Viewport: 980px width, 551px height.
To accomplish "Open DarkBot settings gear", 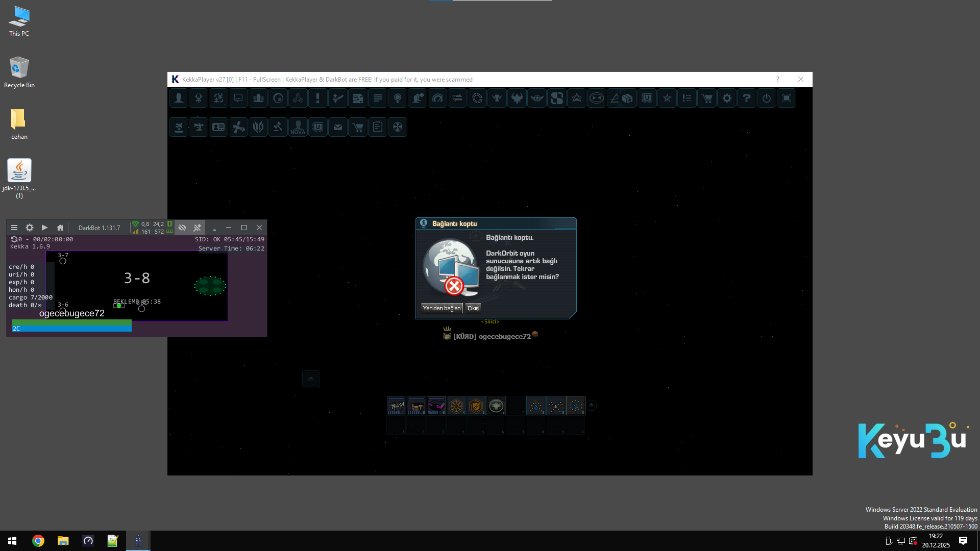I will pyautogui.click(x=30, y=228).
